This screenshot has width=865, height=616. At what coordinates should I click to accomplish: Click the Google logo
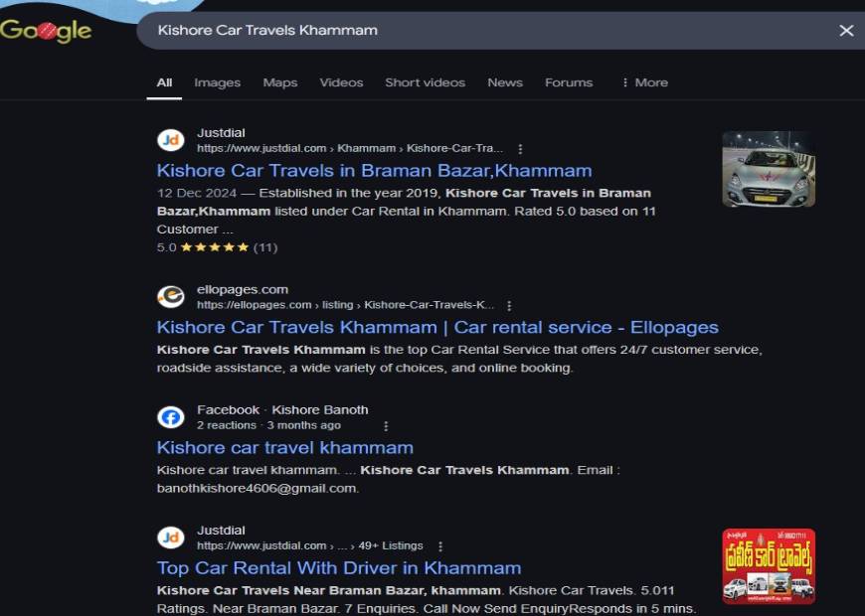(46, 31)
